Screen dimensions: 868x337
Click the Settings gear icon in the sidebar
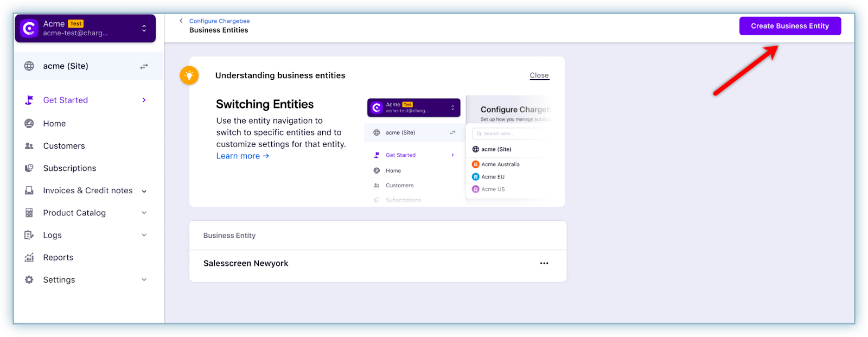coord(29,280)
